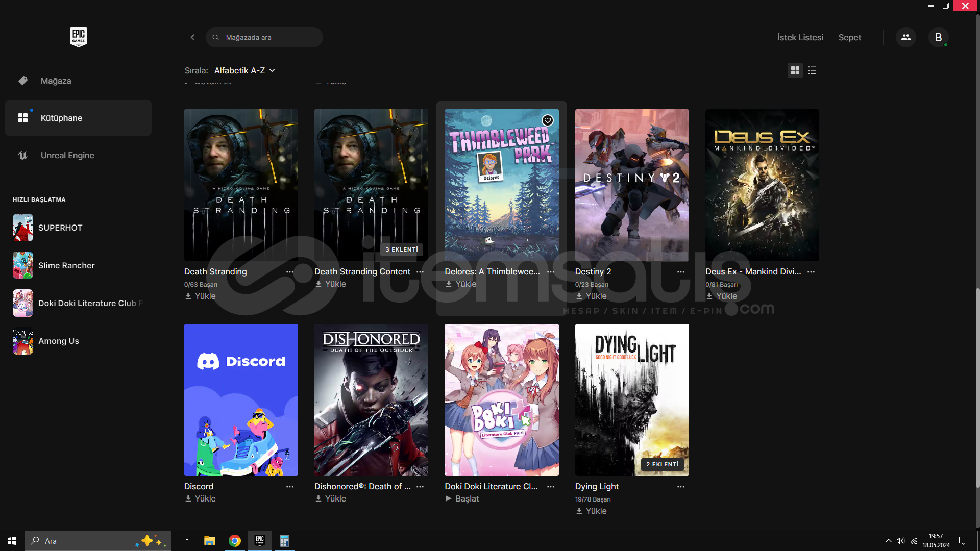Open Chrome from taskbar
Viewport: 980px width, 551px height.
(235, 541)
